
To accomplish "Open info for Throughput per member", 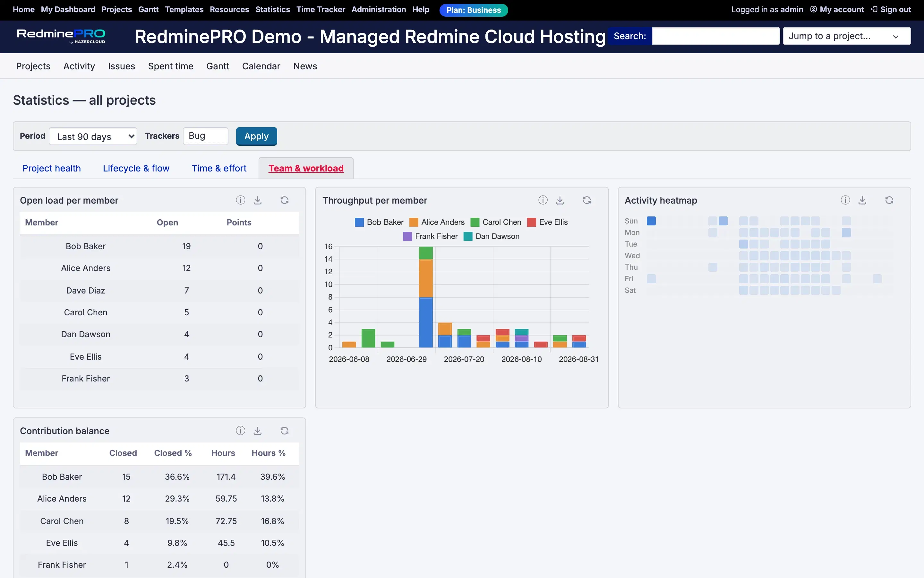I will point(543,200).
